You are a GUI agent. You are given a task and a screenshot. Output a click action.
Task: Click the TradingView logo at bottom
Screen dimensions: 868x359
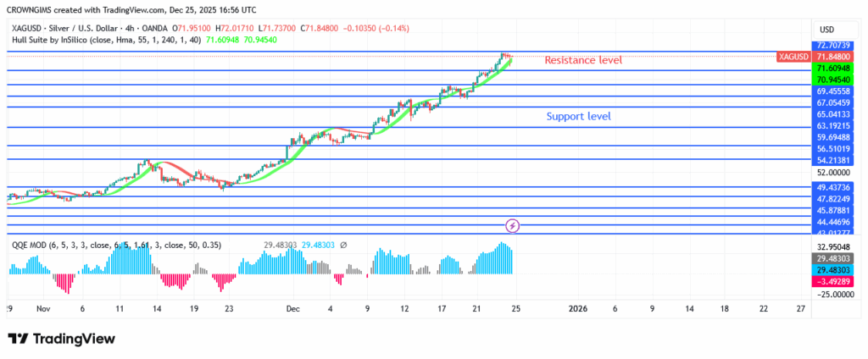click(x=61, y=339)
